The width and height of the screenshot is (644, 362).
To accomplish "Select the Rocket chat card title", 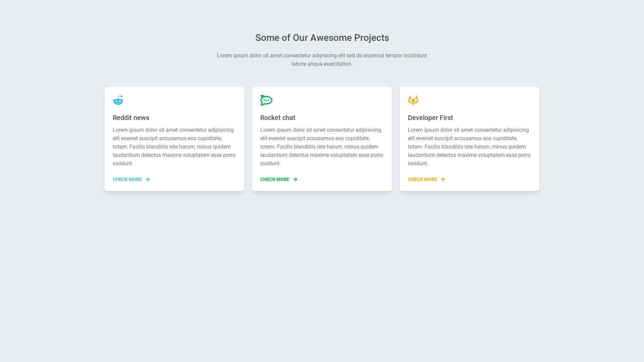I will click(278, 118).
